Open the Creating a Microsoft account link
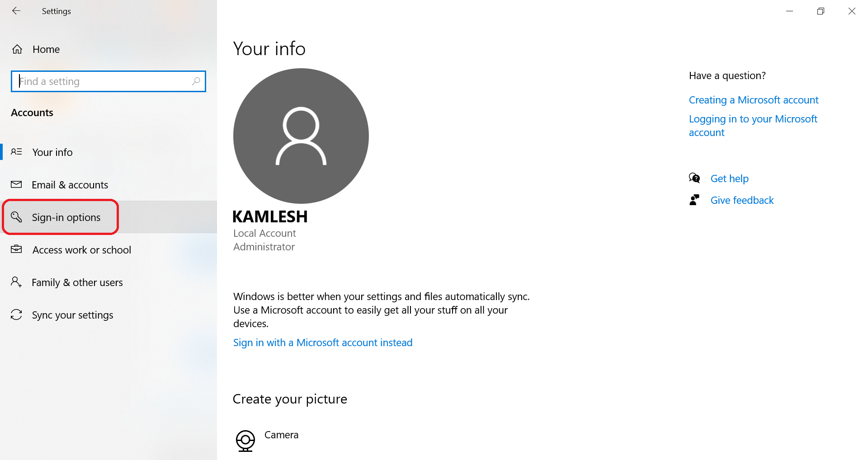868x460 pixels. click(x=754, y=100)
